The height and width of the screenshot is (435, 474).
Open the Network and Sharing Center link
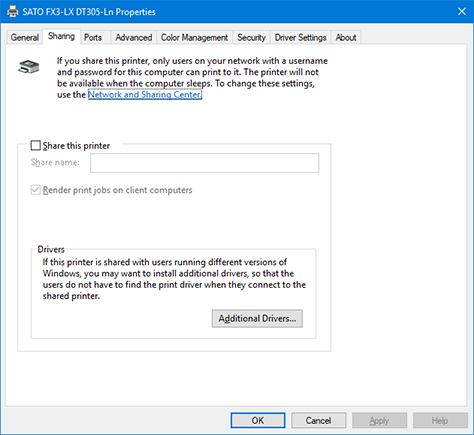[145, 95]
